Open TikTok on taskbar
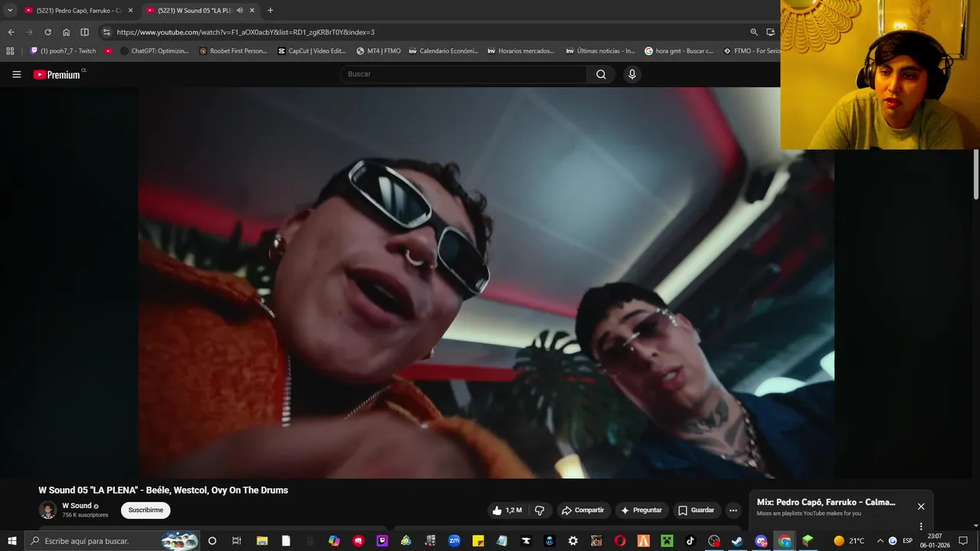Image resolution: width=980 pixels, height=551 pixels. [x=690, y=541]
